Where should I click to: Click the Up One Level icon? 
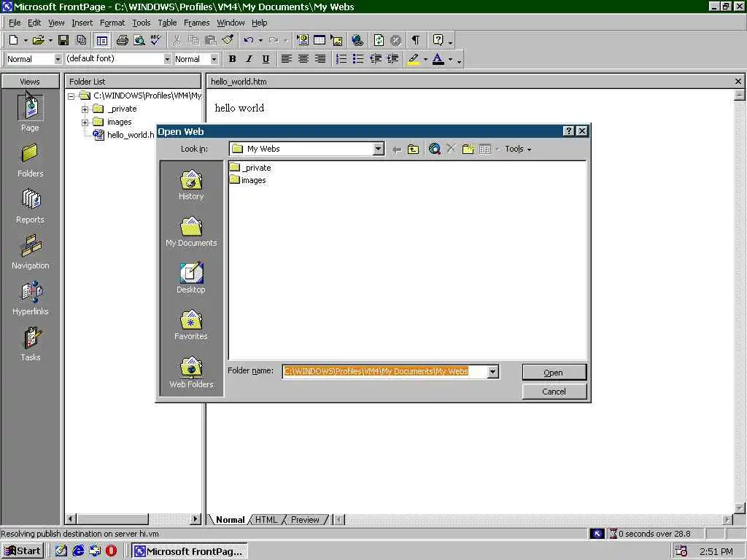pyautogui.click(x=413, y=149)
